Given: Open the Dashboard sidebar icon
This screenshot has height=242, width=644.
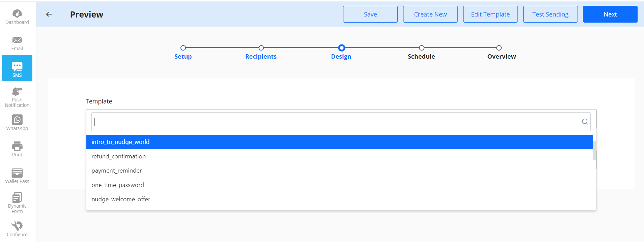Looking at the screenshot, I should (x=17, y=13).
